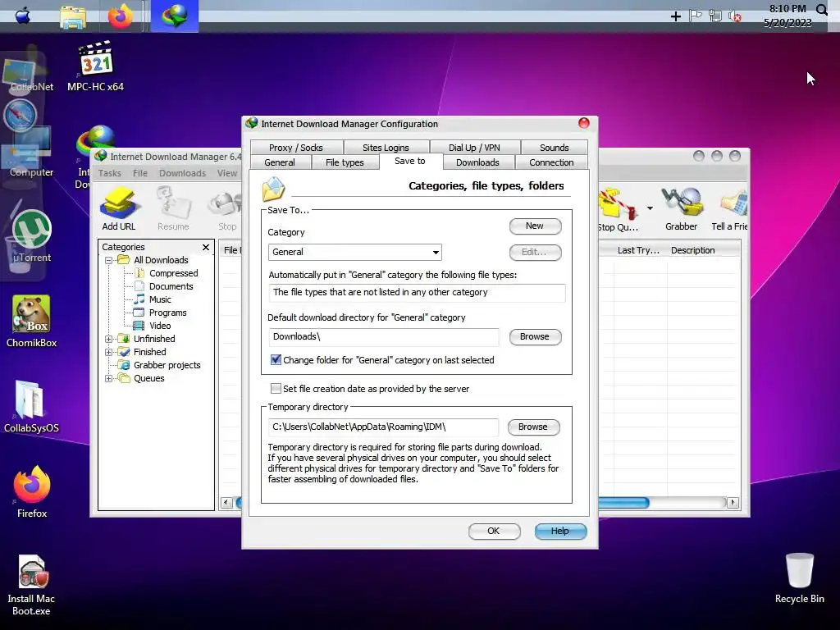Select Documents category in tree

(164, 286)
